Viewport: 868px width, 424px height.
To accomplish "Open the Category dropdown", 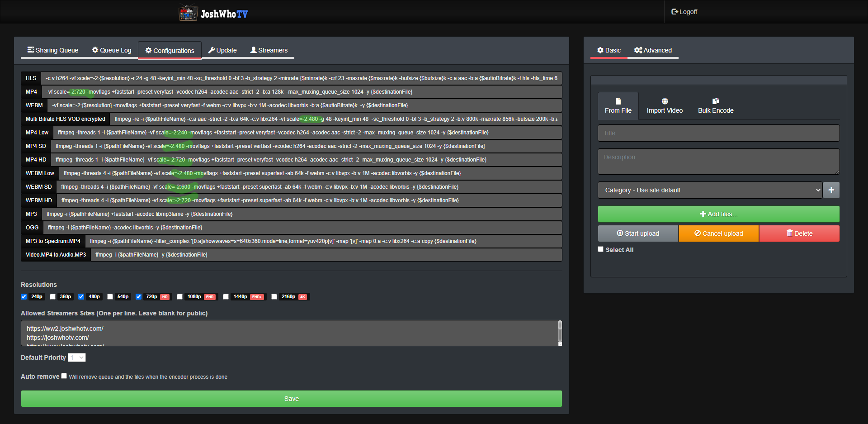I will [710, 190].
